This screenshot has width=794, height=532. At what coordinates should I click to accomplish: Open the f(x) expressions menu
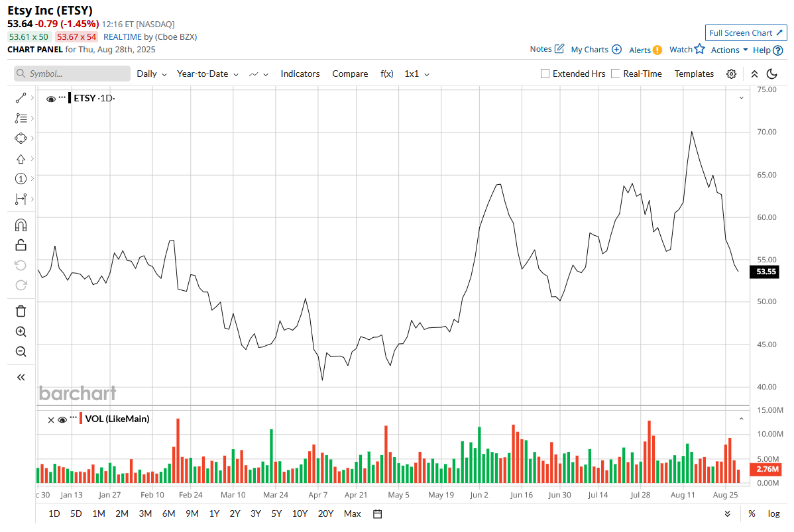[x=387, y=74]
